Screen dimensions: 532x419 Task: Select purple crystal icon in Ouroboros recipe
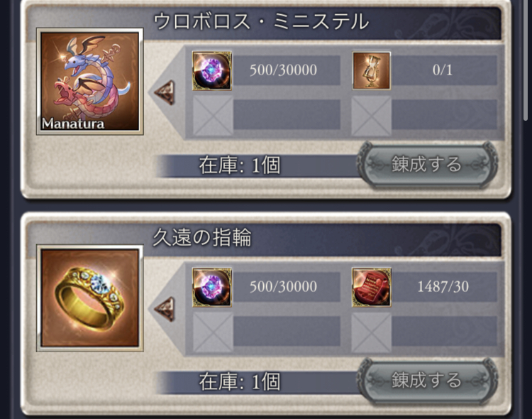[212, 71]
